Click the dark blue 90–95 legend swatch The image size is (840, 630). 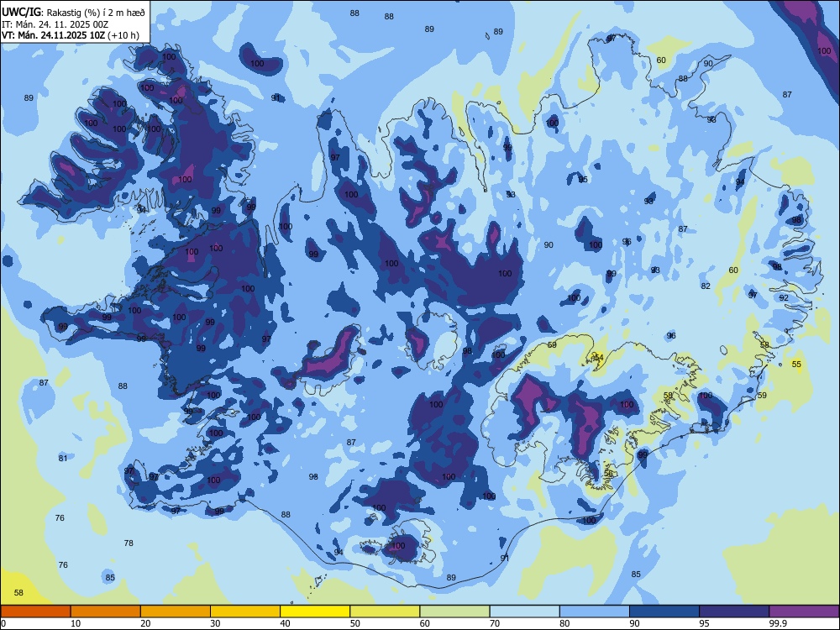pyautogui.click(x=664, y=612)
